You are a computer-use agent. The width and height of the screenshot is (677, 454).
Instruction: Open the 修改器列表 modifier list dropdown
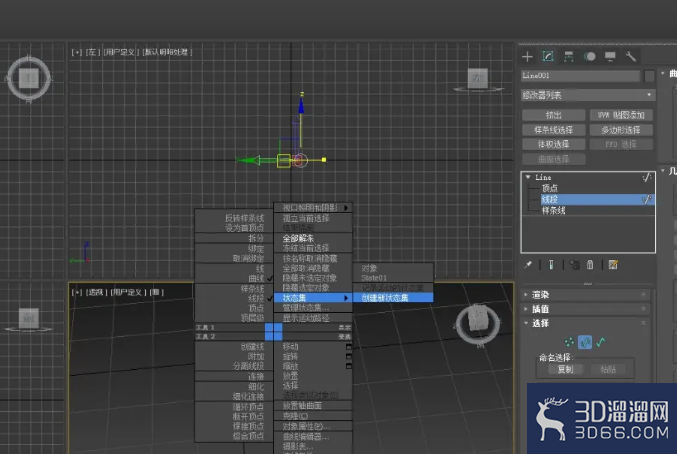588,95
